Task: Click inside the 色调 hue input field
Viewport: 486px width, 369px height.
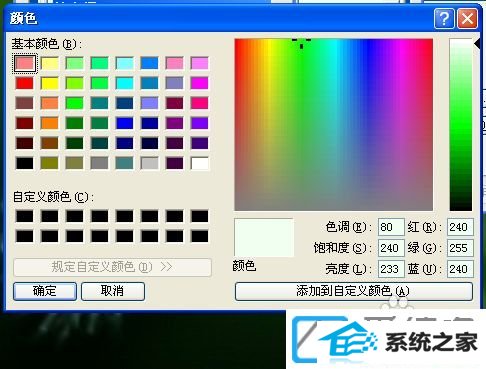Action: pyautogui.click(x=391, y=227)
